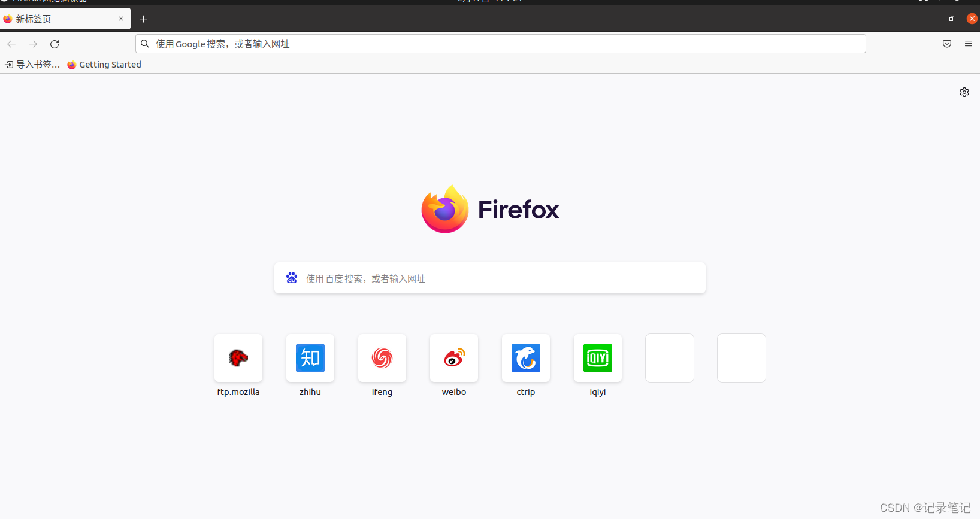
Task: Click the first empty shortcut tile after iqiyi
Action: click(670, 358)
